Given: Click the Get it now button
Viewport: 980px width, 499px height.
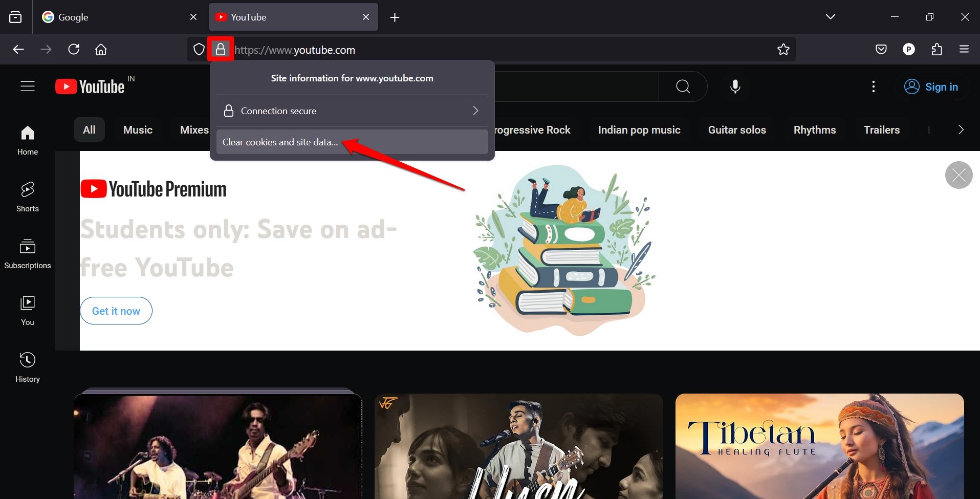Looking at the screenshot, I should (116, 311).
